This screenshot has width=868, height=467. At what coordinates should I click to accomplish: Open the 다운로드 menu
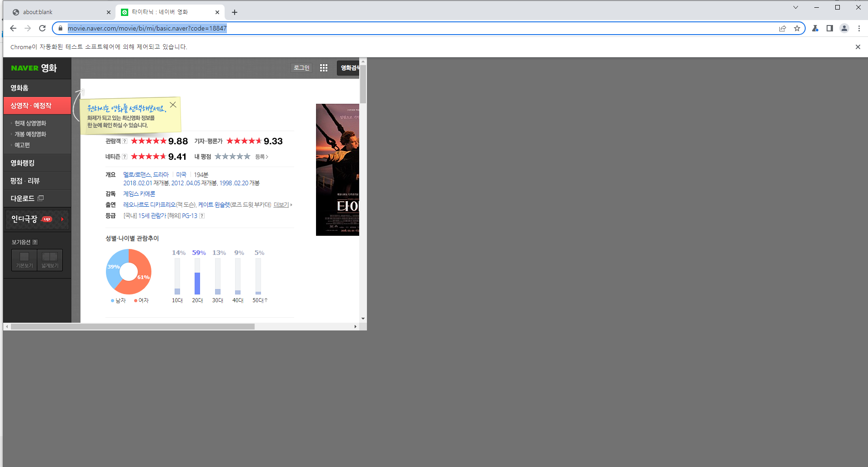coord(37,198)
